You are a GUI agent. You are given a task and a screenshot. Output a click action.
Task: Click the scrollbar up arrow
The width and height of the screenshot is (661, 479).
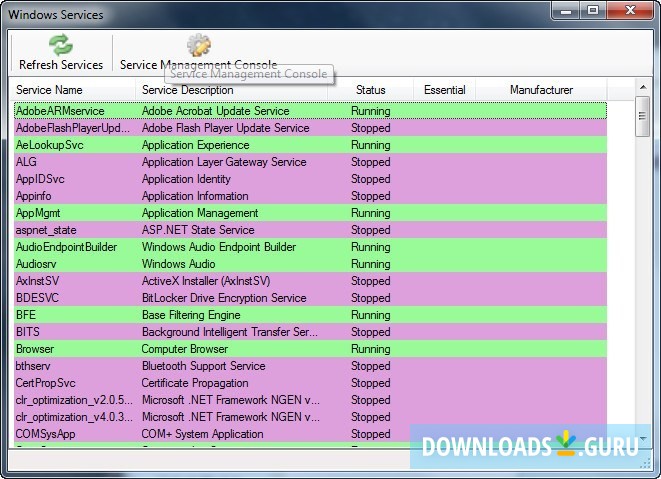tap(642, 87)
